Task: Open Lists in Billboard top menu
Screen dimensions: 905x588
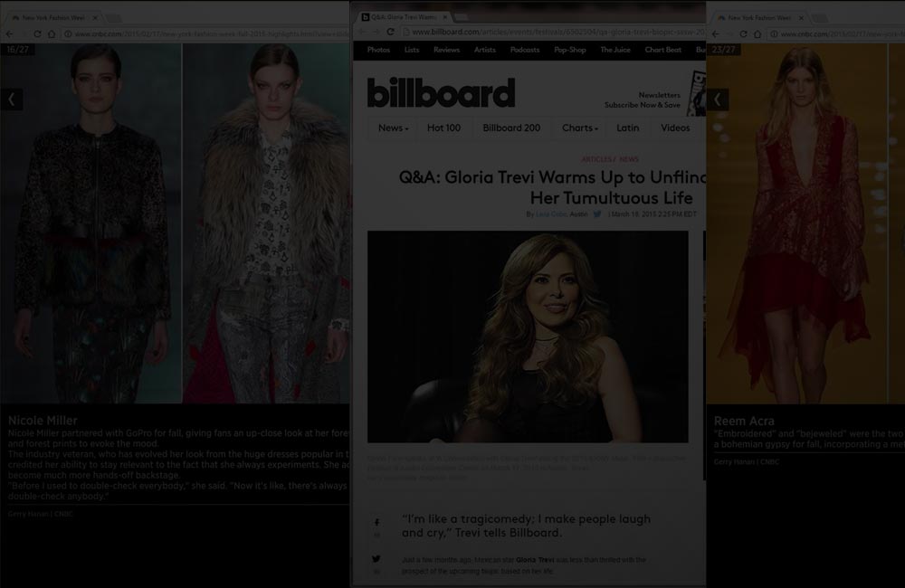Action: pyautogui.click(x=412, y=50)
